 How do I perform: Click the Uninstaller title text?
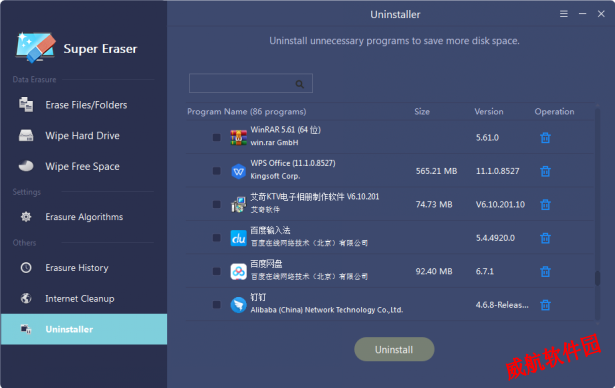(395, 15)
